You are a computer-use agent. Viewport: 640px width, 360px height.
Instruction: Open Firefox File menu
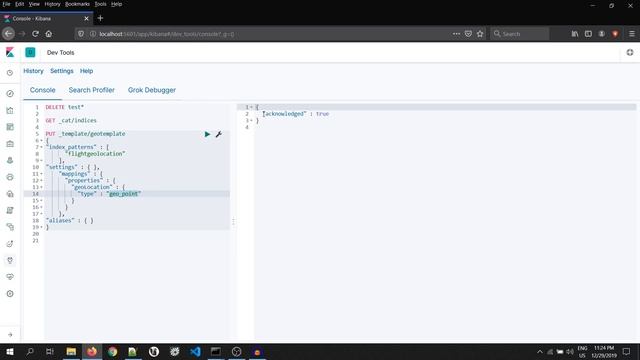tap(7, 4)
